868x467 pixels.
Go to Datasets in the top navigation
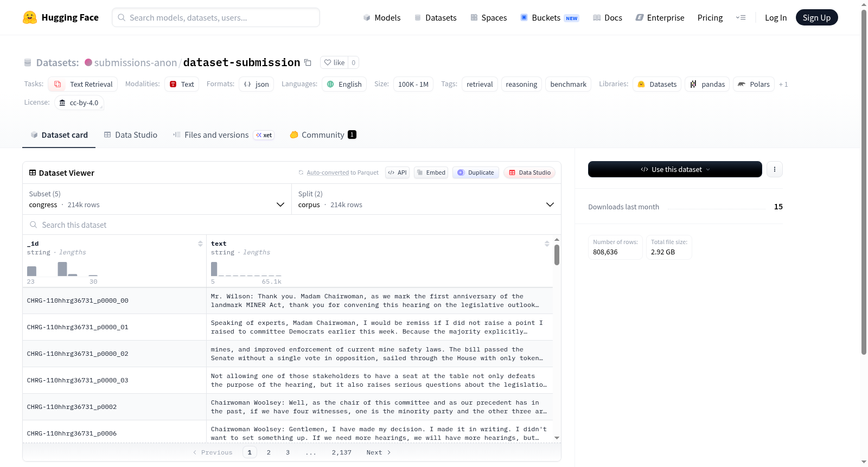[x=435, y=17]
